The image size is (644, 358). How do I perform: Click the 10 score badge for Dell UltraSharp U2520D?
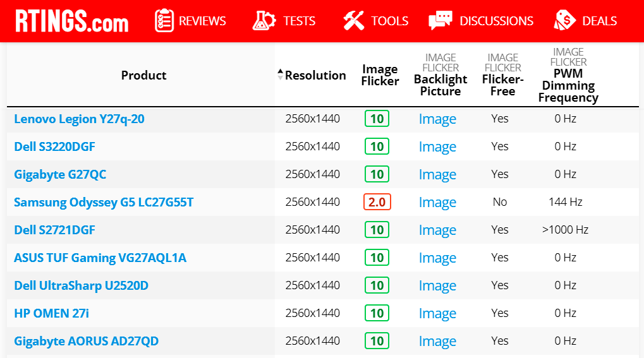coord(377,285)
